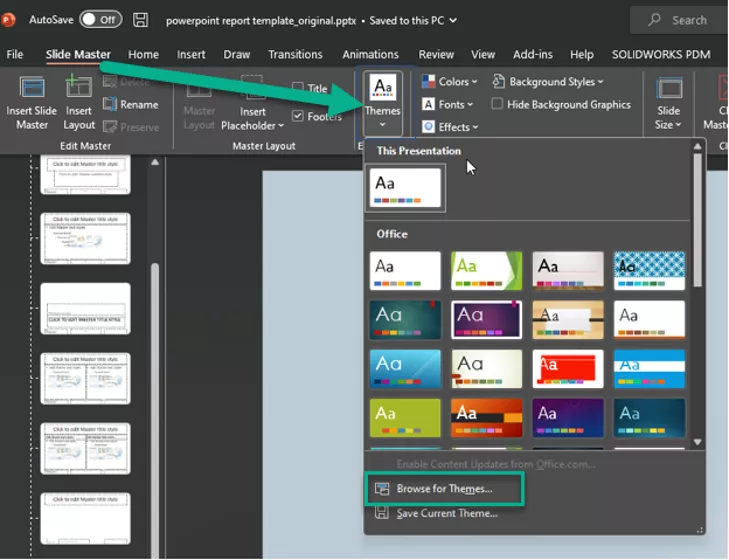The height and width of the screenshot is (560, 729).
Task: Click the Themes gallery icon
Action: 383,87
